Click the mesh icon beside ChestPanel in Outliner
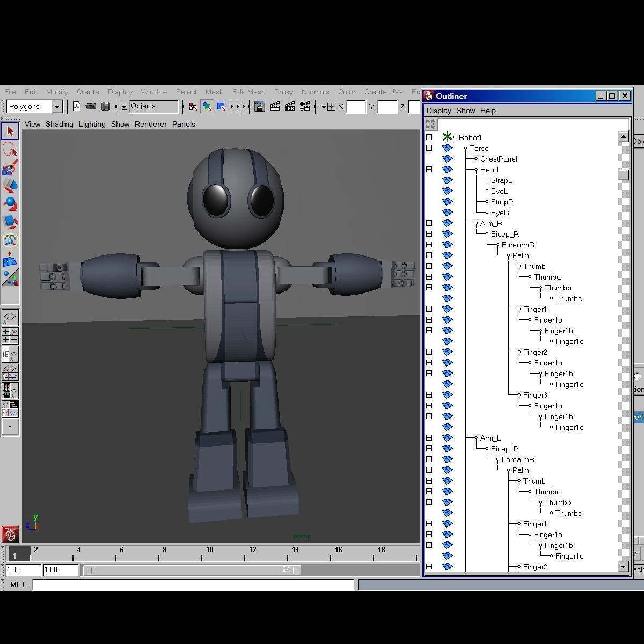This screenshot has height=644, width=644. click(448, 159)
